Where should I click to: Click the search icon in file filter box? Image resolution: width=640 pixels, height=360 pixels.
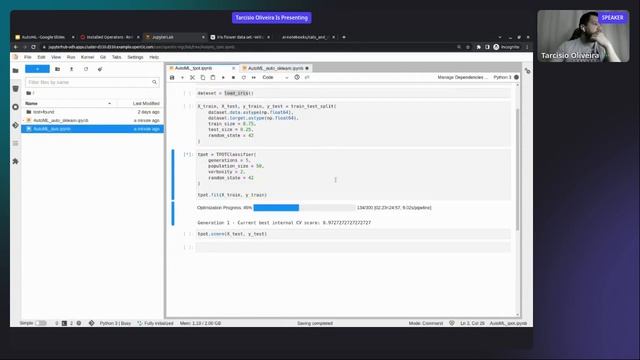(x=154, y=82)
